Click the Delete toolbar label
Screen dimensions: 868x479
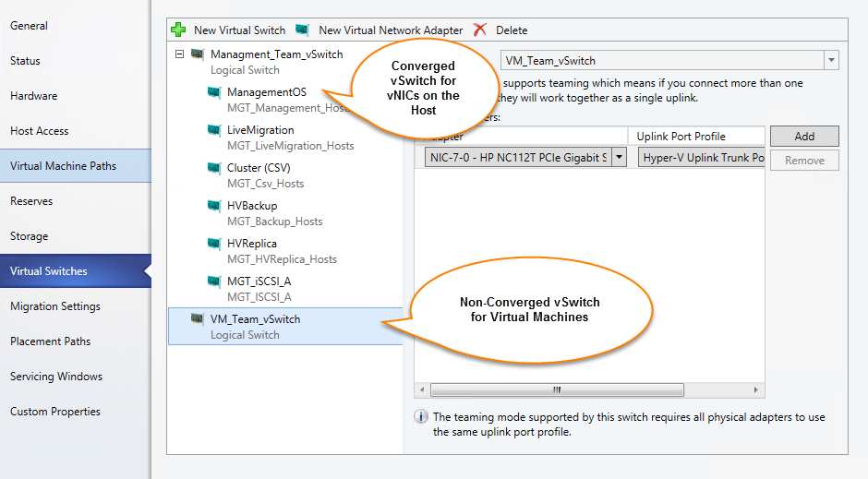point(512,30)
